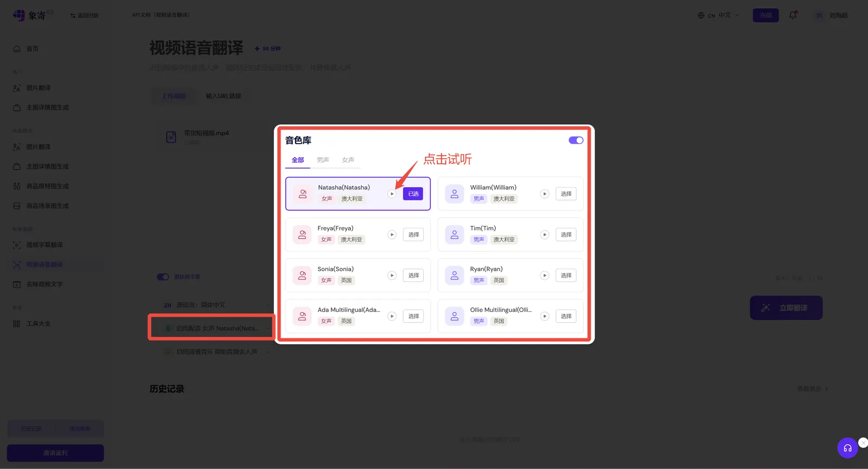Click the 带货短视频.mp4 file icon

click(x=171, y=137)
